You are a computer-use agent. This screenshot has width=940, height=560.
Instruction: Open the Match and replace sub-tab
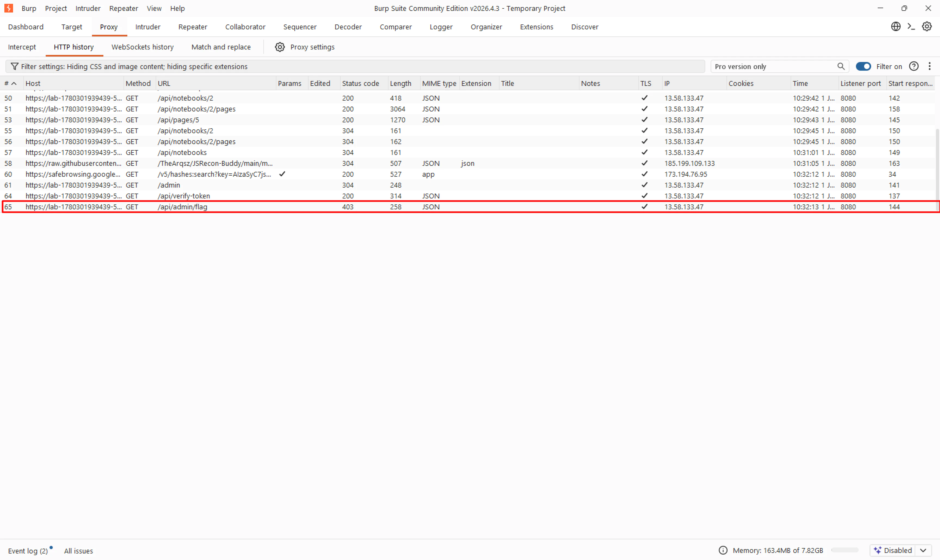tap(221, 47)
